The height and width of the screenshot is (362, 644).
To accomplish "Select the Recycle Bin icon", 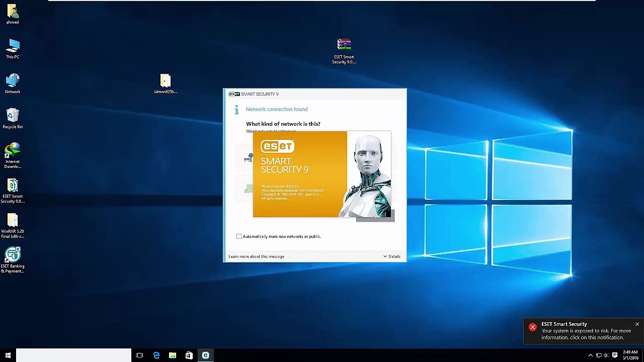I will (x=13, y=119).
